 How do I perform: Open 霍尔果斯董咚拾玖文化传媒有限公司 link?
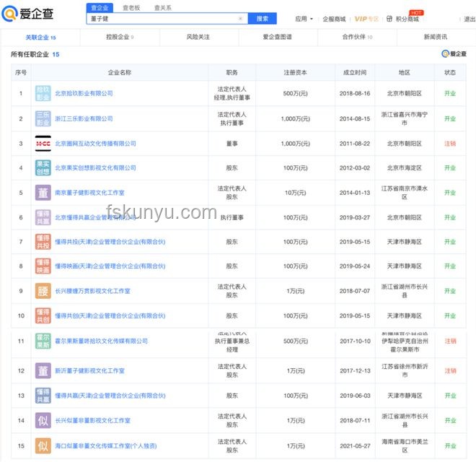tap(101, 341)
